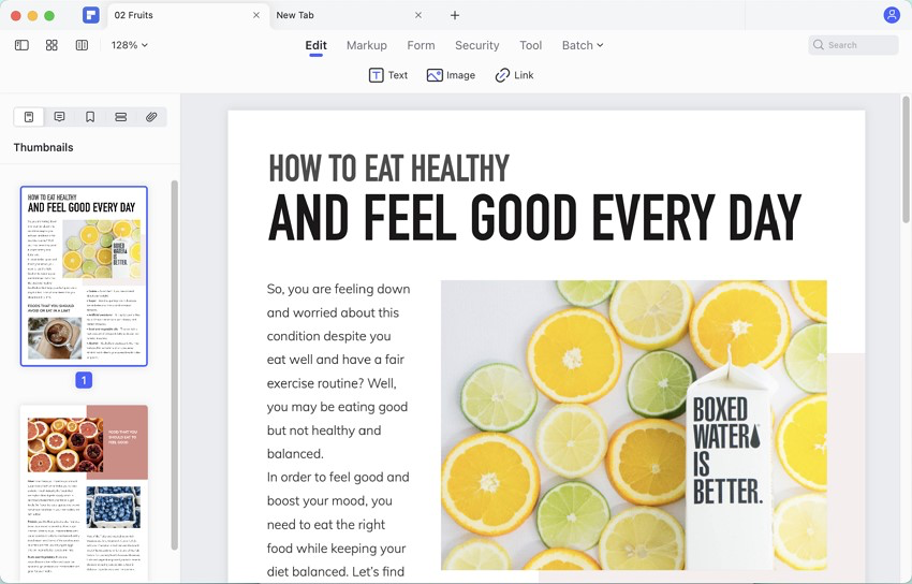Open the user account profile icon

[891, 15]
